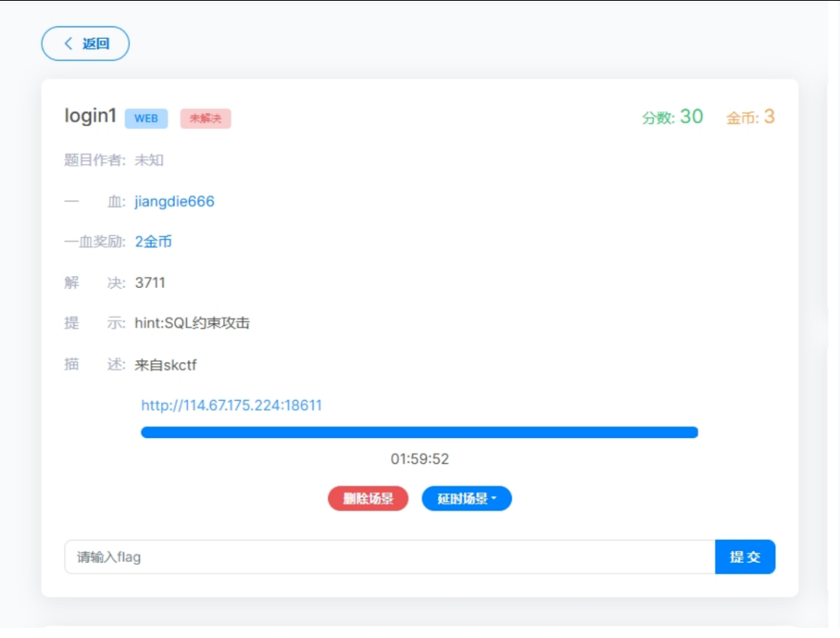Click the orange coin value 3
The height and width of the screenshot is (638, 840).
769,117
